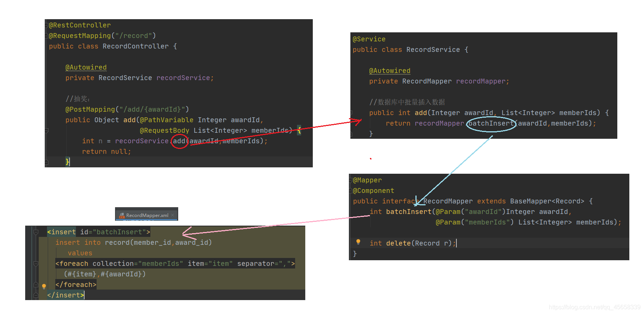Click the //抽奖 comment in controller
Image resolution: width=644 pixels, height=314 pixels.
(x=78, y=99)
